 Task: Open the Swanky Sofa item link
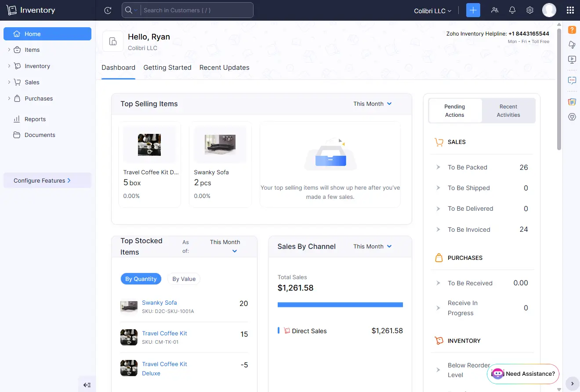(159, 302)
